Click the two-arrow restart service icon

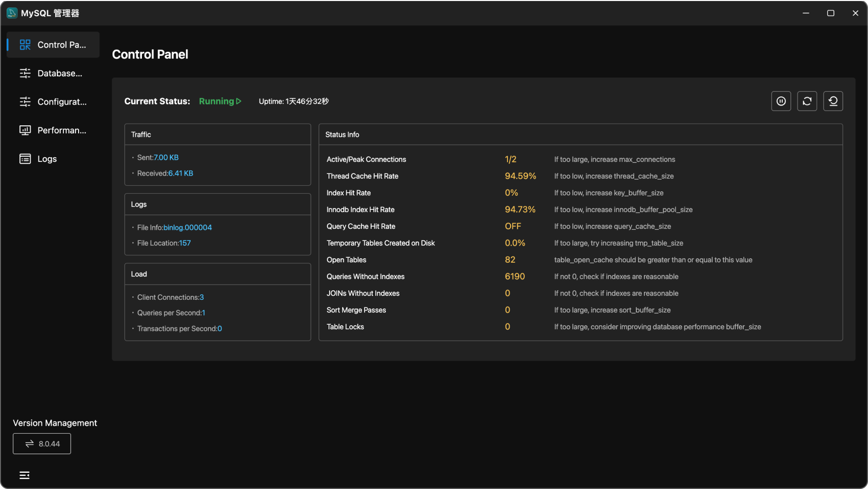pyautogui.click(x=807, y=101)
